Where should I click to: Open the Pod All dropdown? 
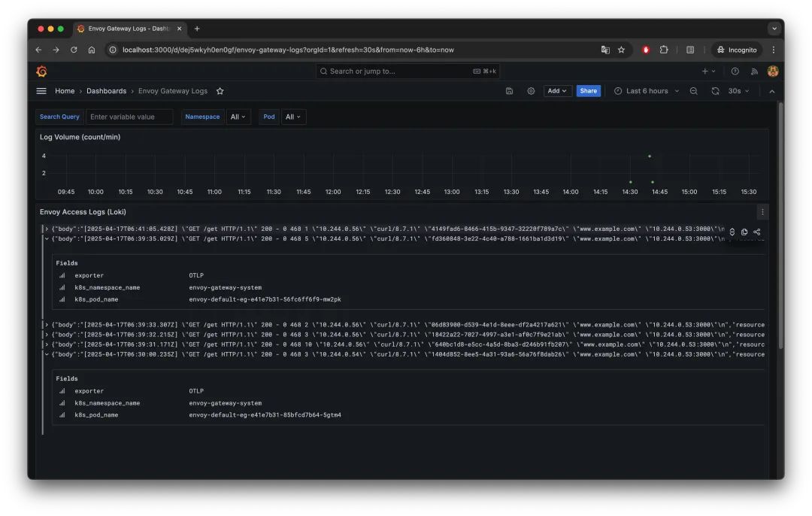pyautogui.click(x=293, y=117)
